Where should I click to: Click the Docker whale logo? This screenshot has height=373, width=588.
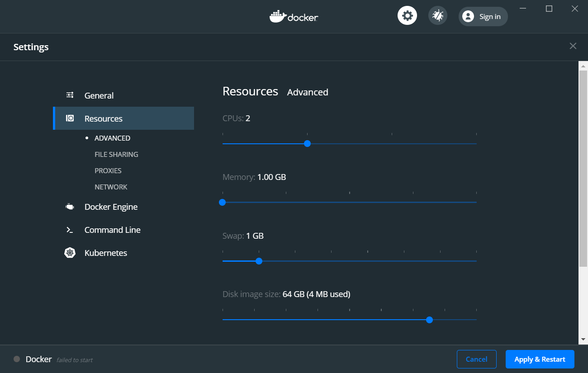pyautogui.click(x=278, y=17)
